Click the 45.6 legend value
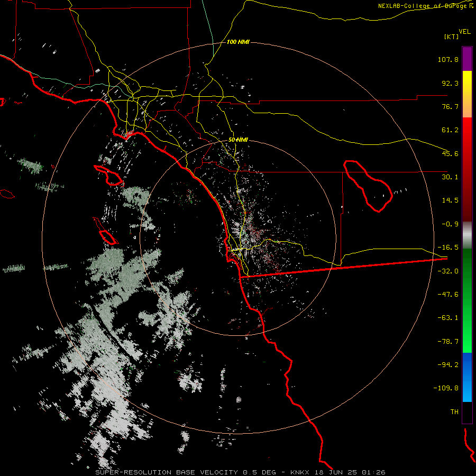 tap(450, 153)
